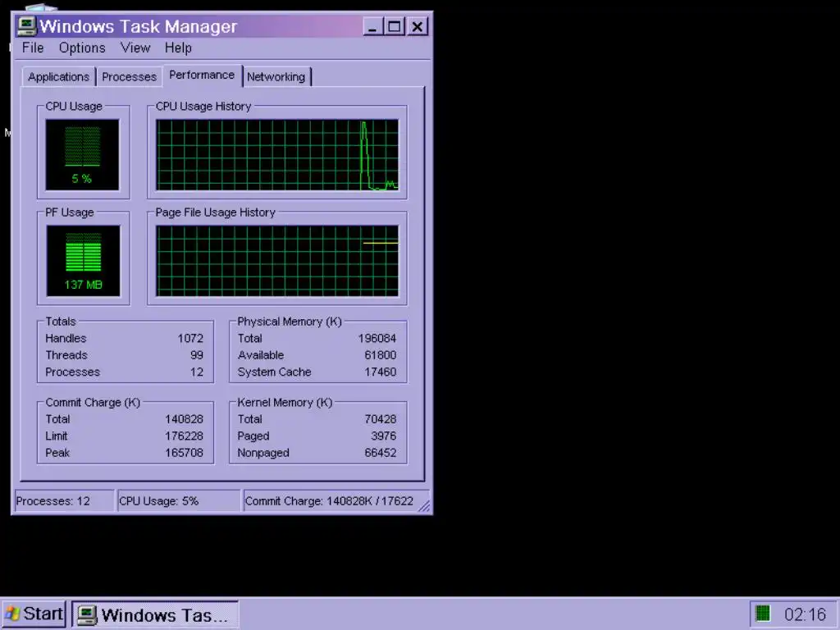Click the Processes value 12 under Totals
840x630 pixels.
[x=197, y=372]
